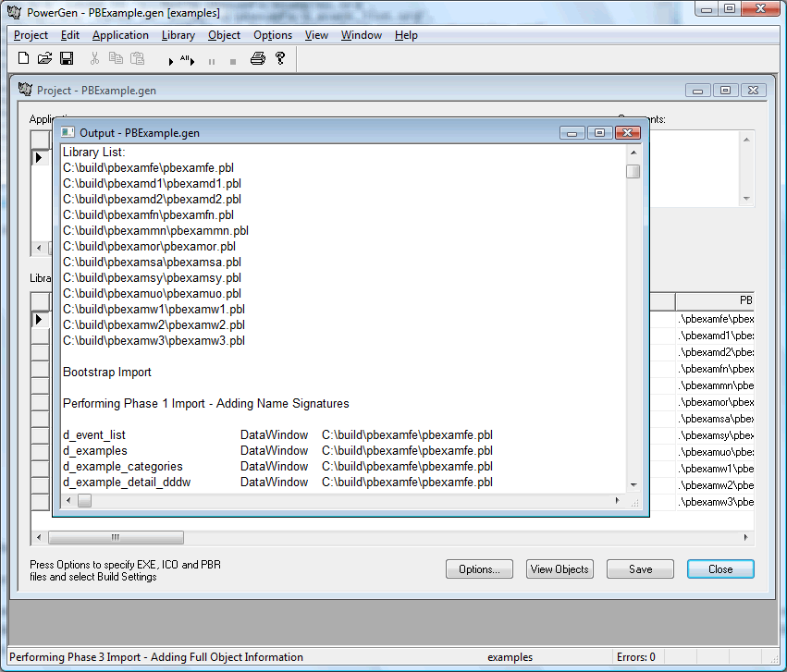
Task: Select the .\pbexamd1 library row cell
Action: tap(715, 336)
